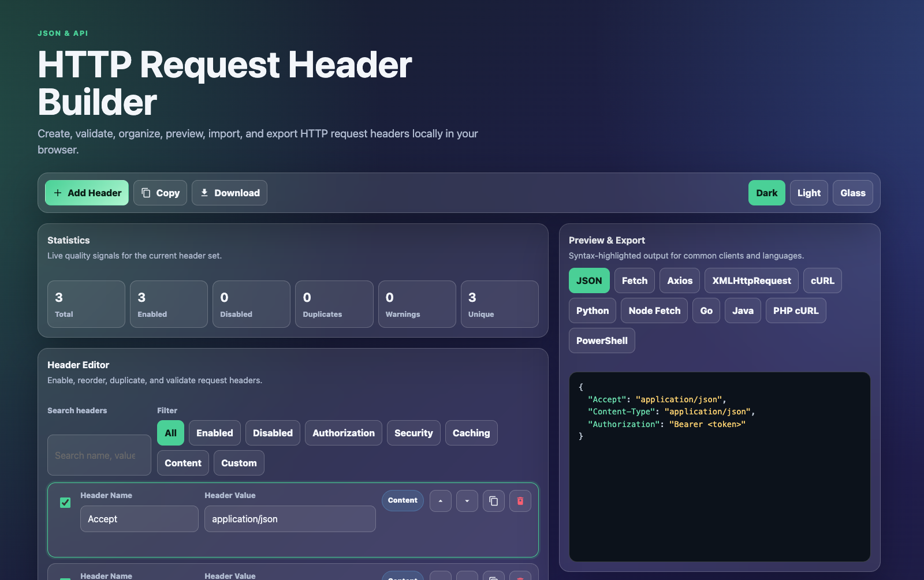Click the Header Value field application/json
Screen dimensions: 924x580
pyautogui.click(x=290, y=519)
